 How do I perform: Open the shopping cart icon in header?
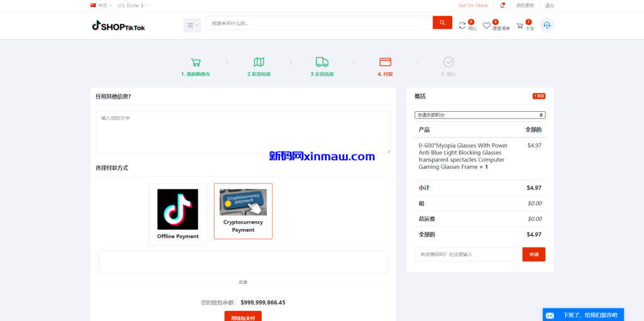click(520, 26)
